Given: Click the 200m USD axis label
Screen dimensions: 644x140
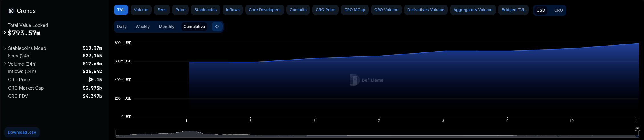Looking at the screenshot, I should 123,98.
